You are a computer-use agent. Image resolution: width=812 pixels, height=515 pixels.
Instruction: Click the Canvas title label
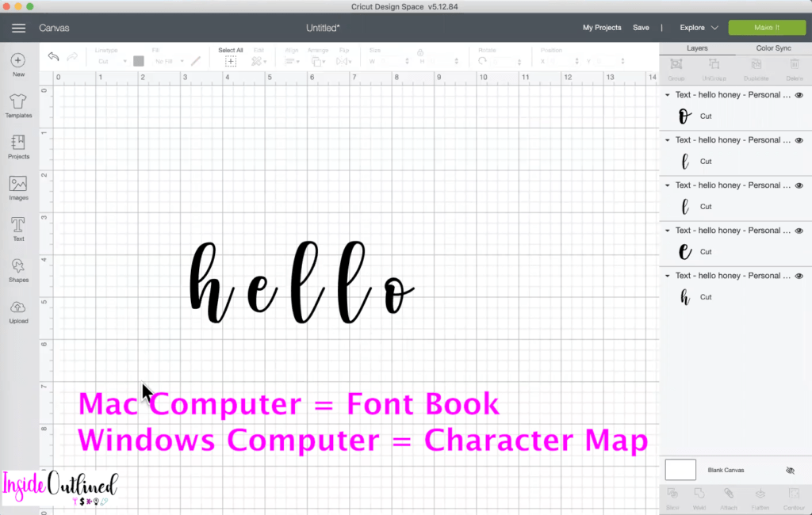55,28
